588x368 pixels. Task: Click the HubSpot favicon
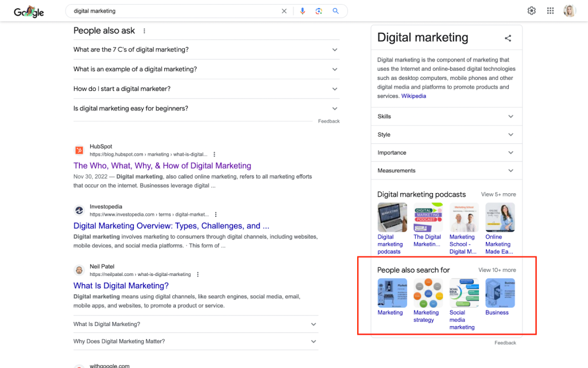[x=79, y=150]
